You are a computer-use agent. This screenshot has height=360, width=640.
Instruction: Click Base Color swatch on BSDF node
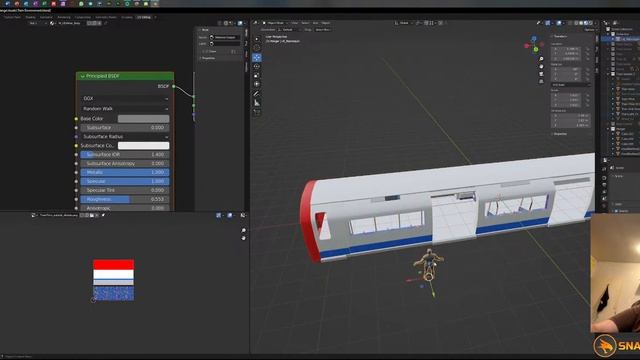[x=143, y=118]
